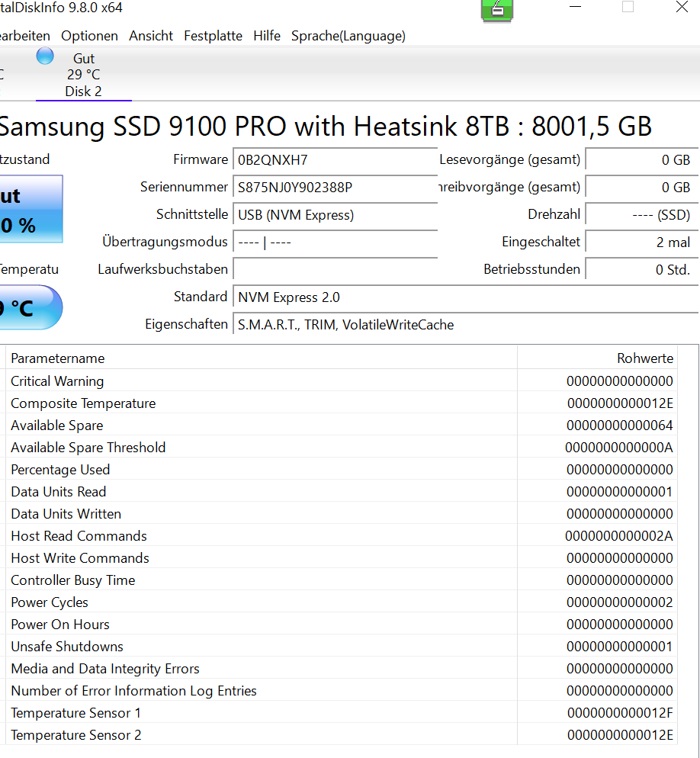Viewport: 700px width, 758px height.
Task: Click the Schreibvorgänge (gesamt) value 0 GB
Action: tap(641, 187)
